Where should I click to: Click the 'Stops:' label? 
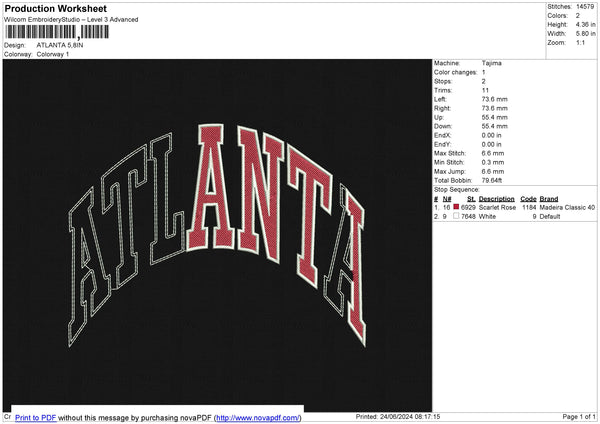[x=443, y=82]
